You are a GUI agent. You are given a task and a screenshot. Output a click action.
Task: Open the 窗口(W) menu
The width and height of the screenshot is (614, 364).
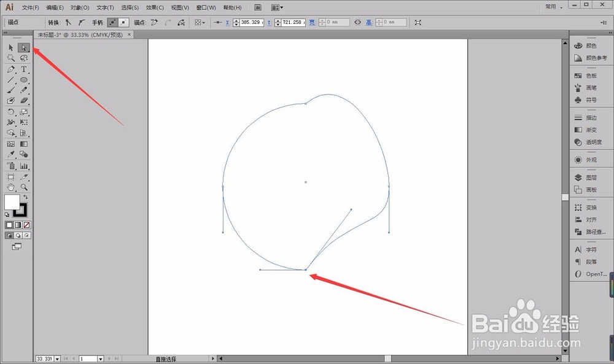pyautogui.click(x=206, y=7)
